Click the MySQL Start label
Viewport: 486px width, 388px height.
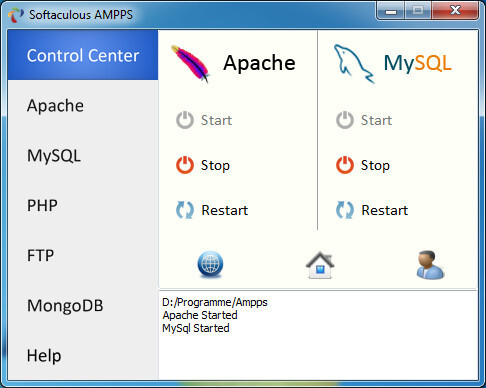[376, 120]
